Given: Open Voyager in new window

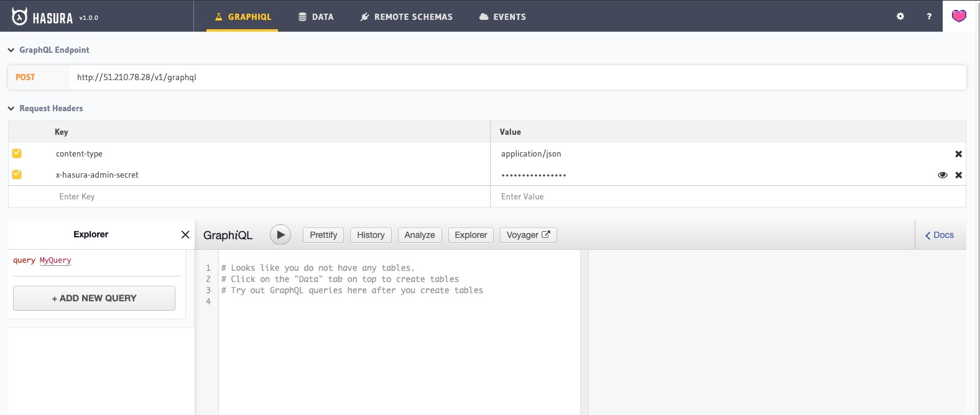Looking at the screenshot, I should pyautogui.click(x=529, y=235).
